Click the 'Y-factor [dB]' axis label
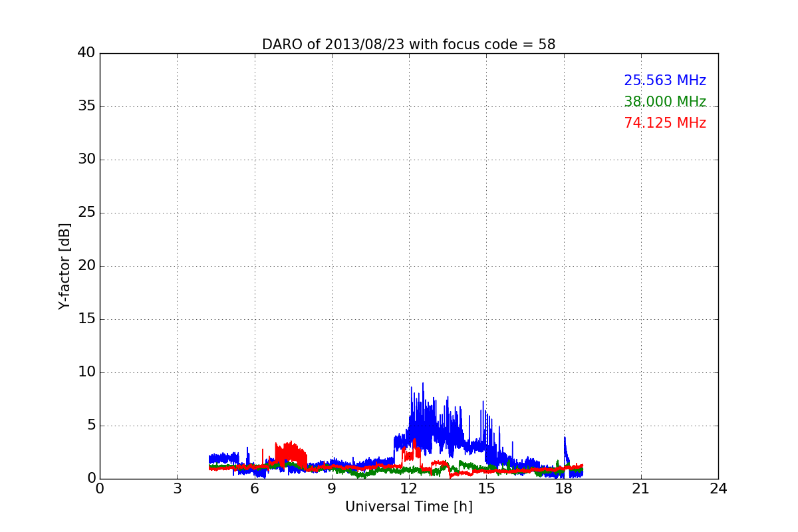The width and height of the screenshot is (798, 532). coord(65,266)
